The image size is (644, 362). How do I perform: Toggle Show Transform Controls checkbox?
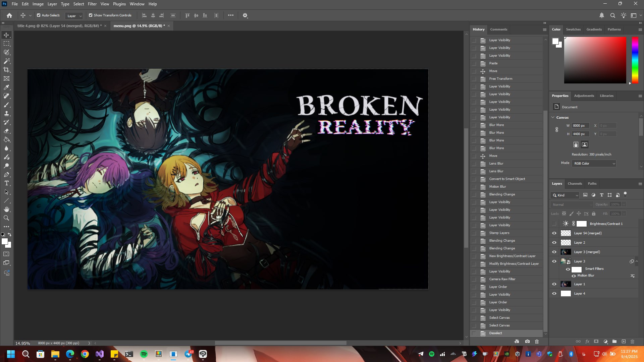91,15
